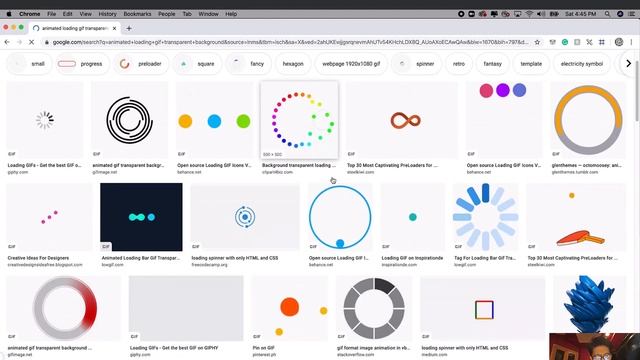Image resolution: width=640 pixels, height=360 pixels.
Task: Filter results by 'square' chip
Action: pos(197,64)
